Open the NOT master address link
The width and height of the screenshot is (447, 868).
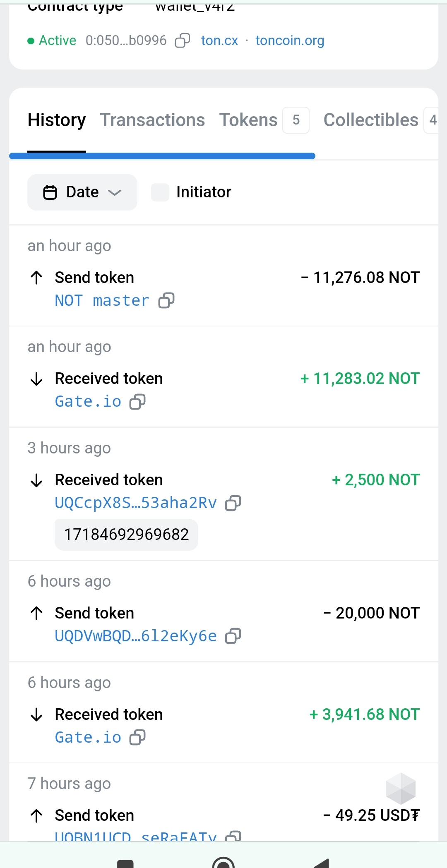point(102,300)
